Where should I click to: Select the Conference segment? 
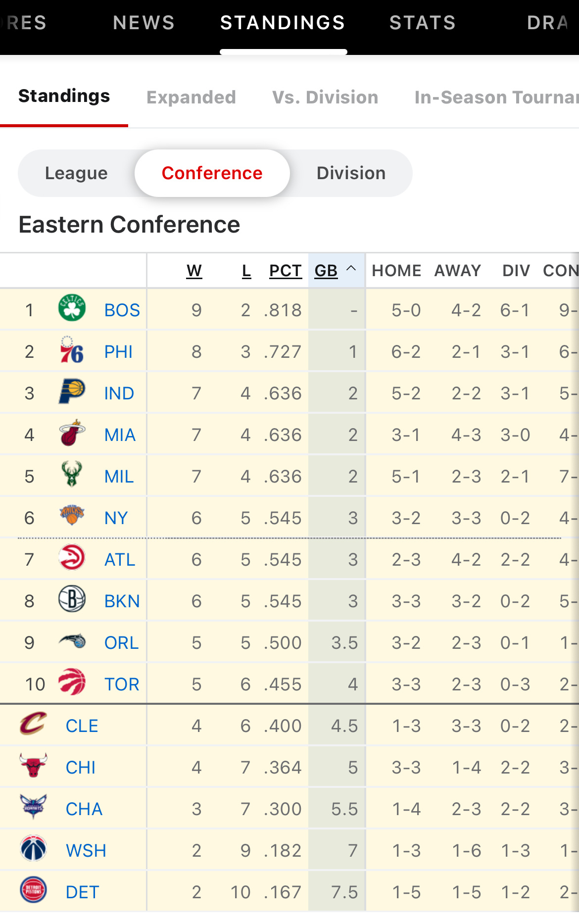[212, 173]
